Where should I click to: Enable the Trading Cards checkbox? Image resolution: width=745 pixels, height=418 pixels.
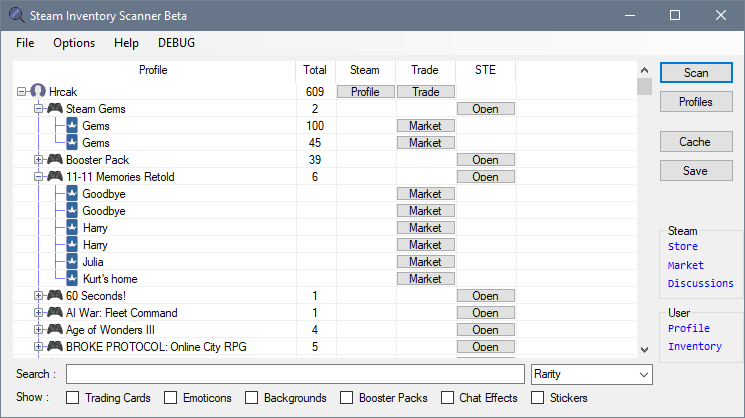pyautogui.click(x=73, y=398)
